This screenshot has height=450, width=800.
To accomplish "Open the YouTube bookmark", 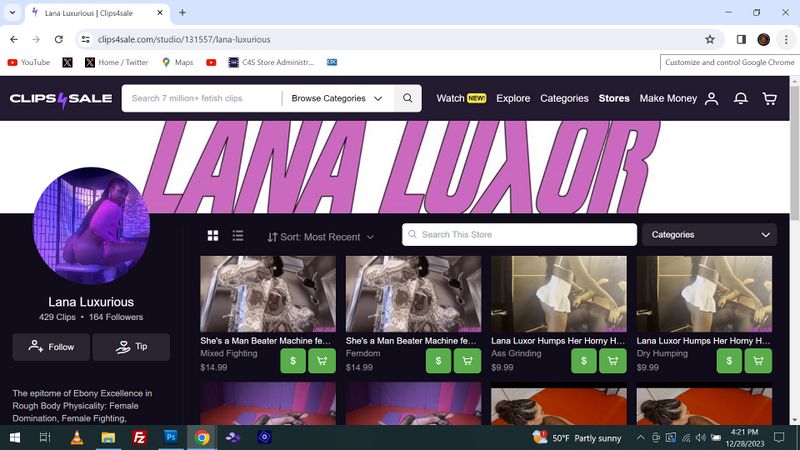I will 29,62.
